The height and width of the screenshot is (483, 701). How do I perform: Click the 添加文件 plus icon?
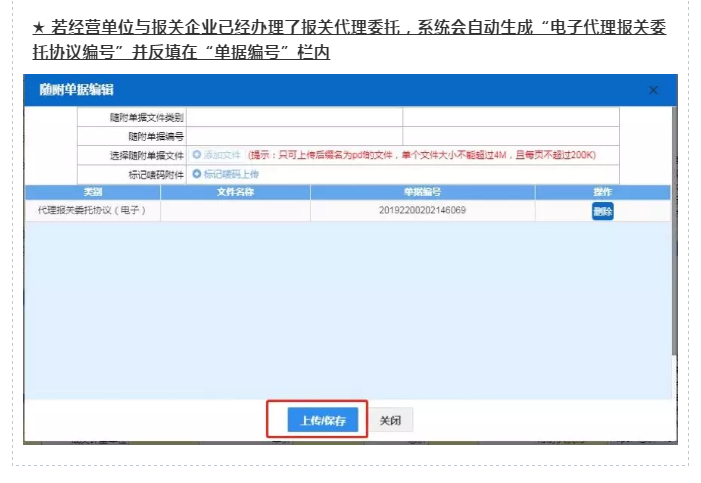pyautogui.click(x=196, y=155)
